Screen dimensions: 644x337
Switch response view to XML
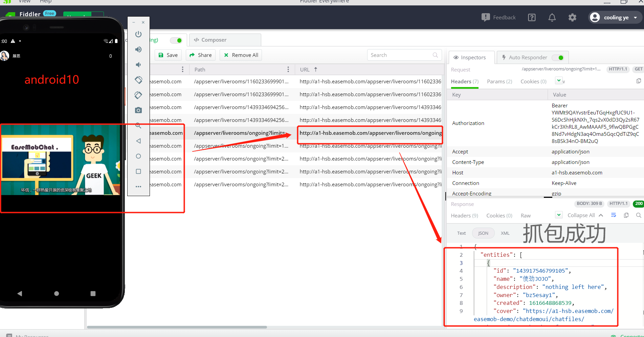point(505,233)
